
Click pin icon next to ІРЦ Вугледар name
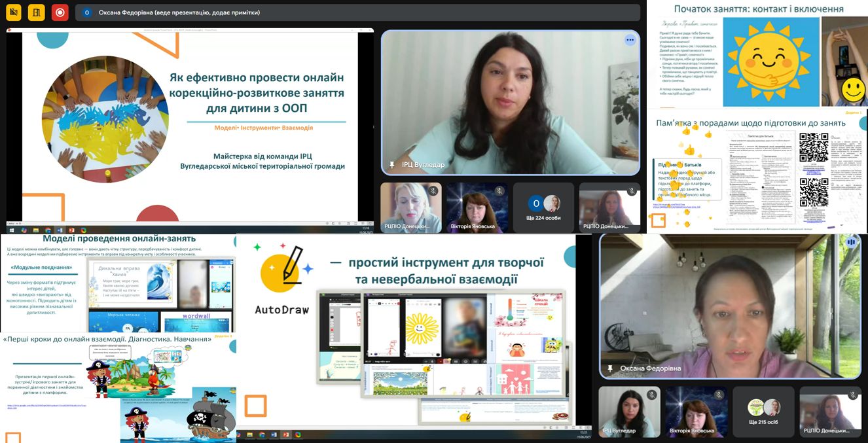pos(392,165)
